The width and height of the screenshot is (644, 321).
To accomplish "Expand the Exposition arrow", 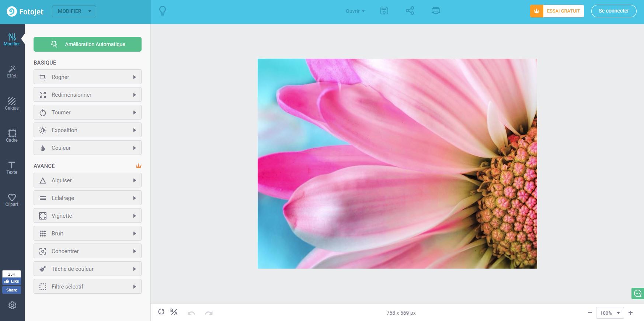I will click(135, 130).
